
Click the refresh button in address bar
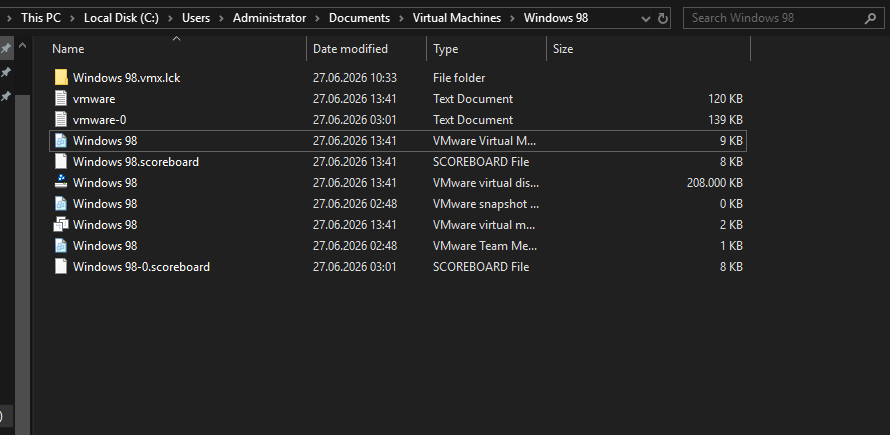[x=662, y=18]
